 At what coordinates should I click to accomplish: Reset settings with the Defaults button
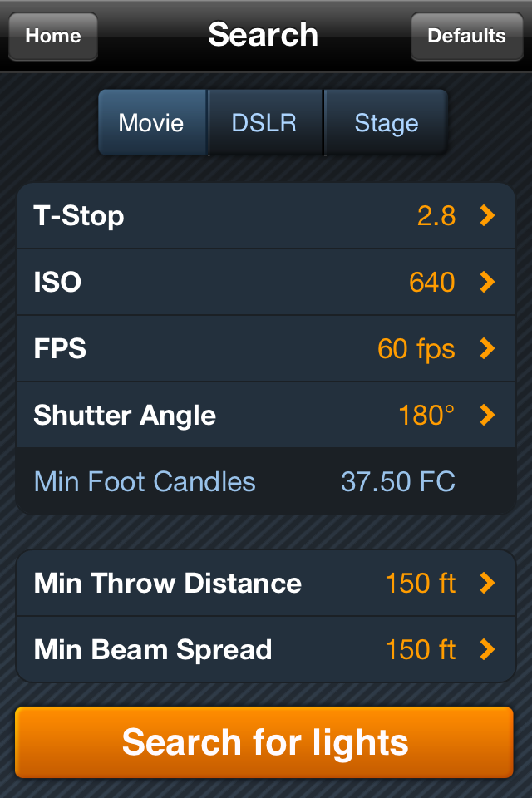(x=466, y=37)
